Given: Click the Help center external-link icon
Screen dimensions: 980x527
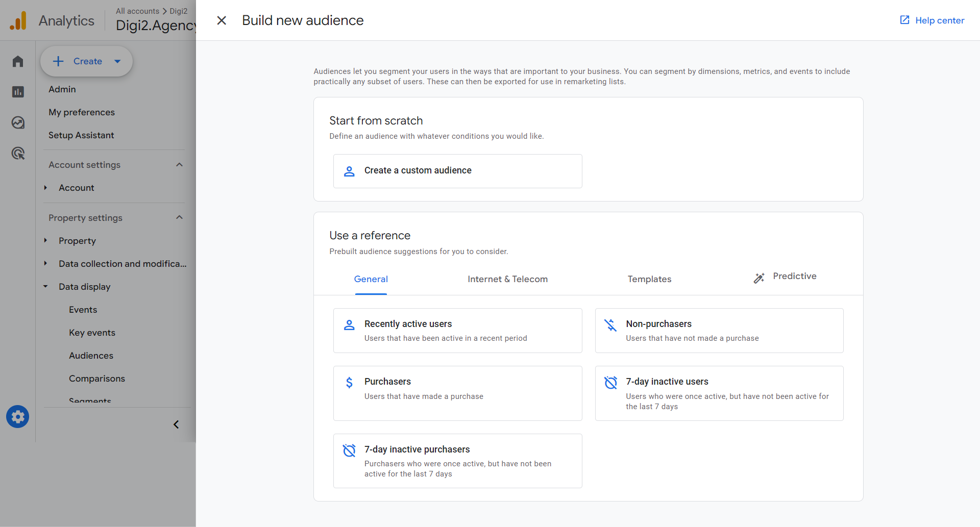Looking at the screenshot, I should point(904,20).
